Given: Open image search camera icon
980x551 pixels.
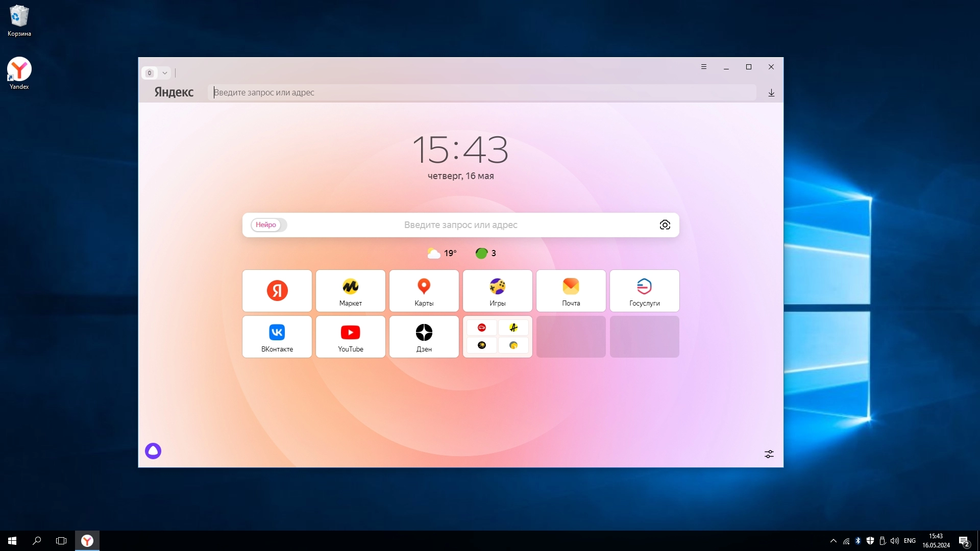Looking at the screenshot, I should [x=665, y=225].
